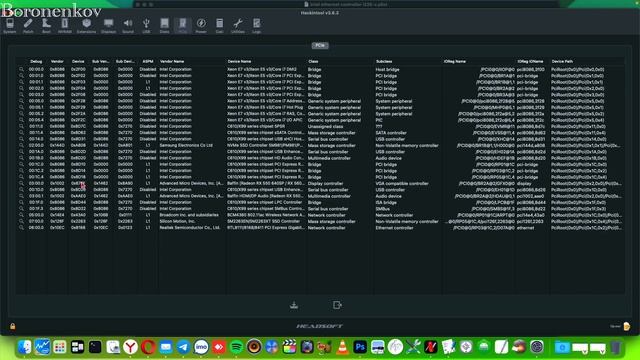Viewport: 640px width, 360px height.
Task: Open the Boot toolbar section
Action: pos(47,25)
